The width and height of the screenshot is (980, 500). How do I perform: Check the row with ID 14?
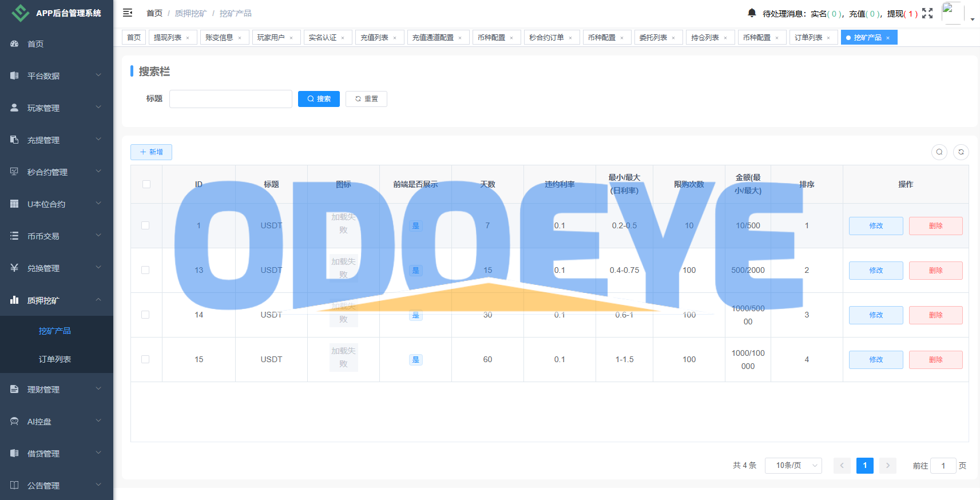click(x=145, y=315)
